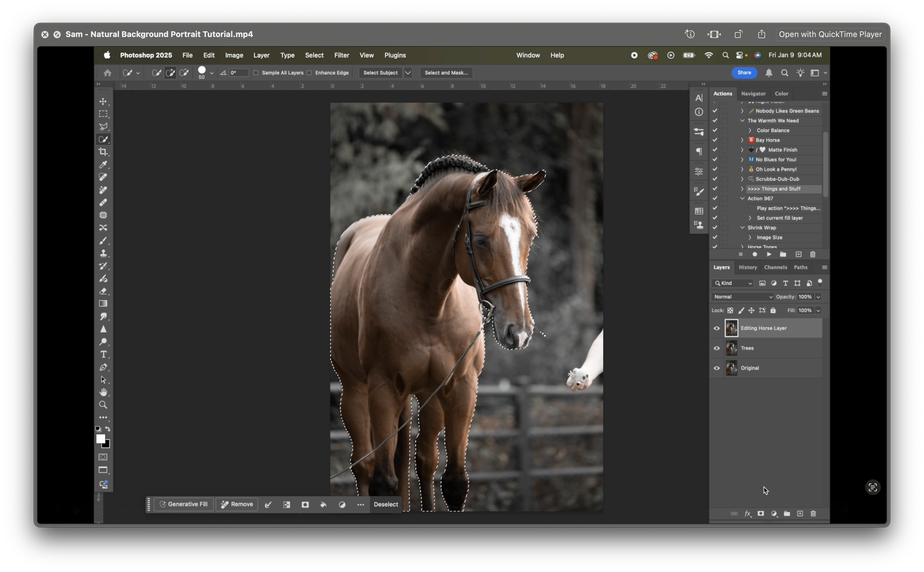The image size is (924, 572).
Task: Select the Clone Stamp tool
Action: click(x=103, y=253)
